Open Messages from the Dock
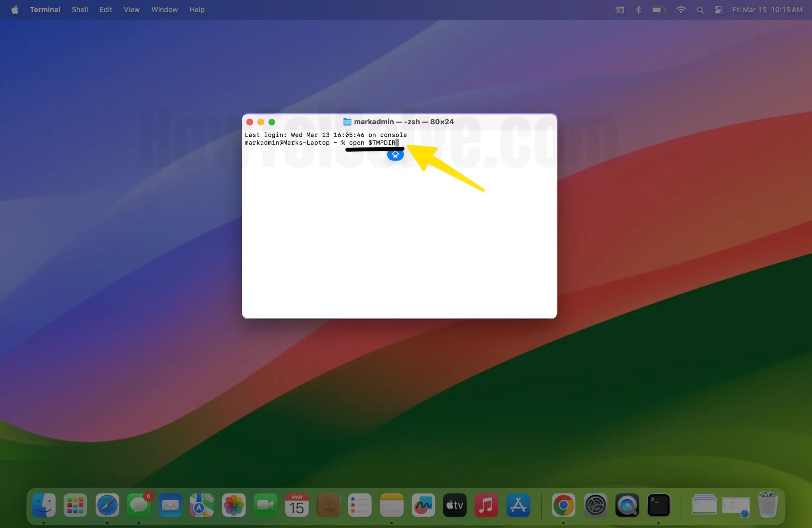 [x=140, y=505]
